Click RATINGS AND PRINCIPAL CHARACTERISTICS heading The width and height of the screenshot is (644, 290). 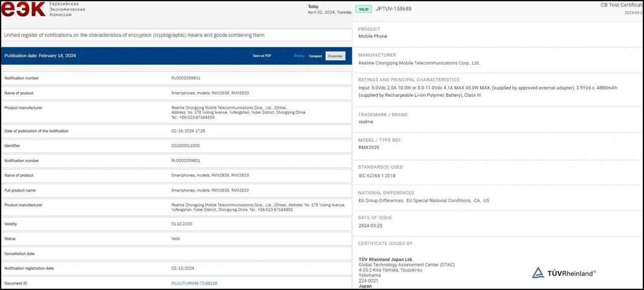coord(409,80)
